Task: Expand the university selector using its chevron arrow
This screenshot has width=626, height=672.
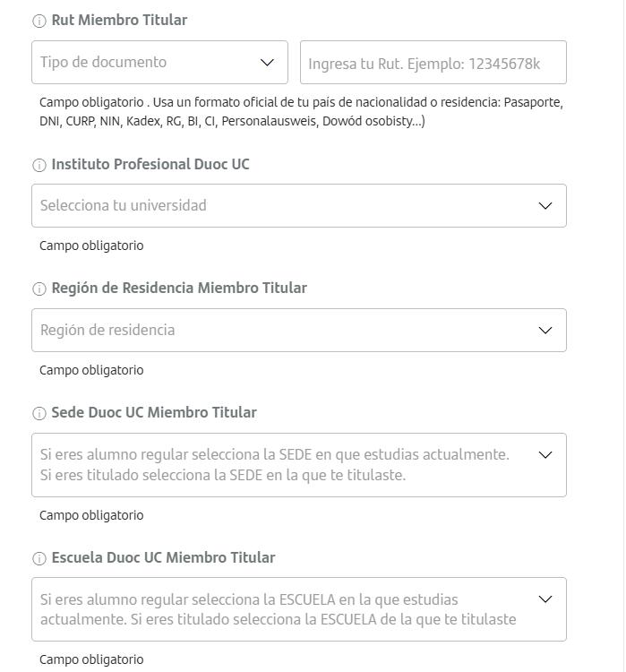Action: [x=545, y=206]
